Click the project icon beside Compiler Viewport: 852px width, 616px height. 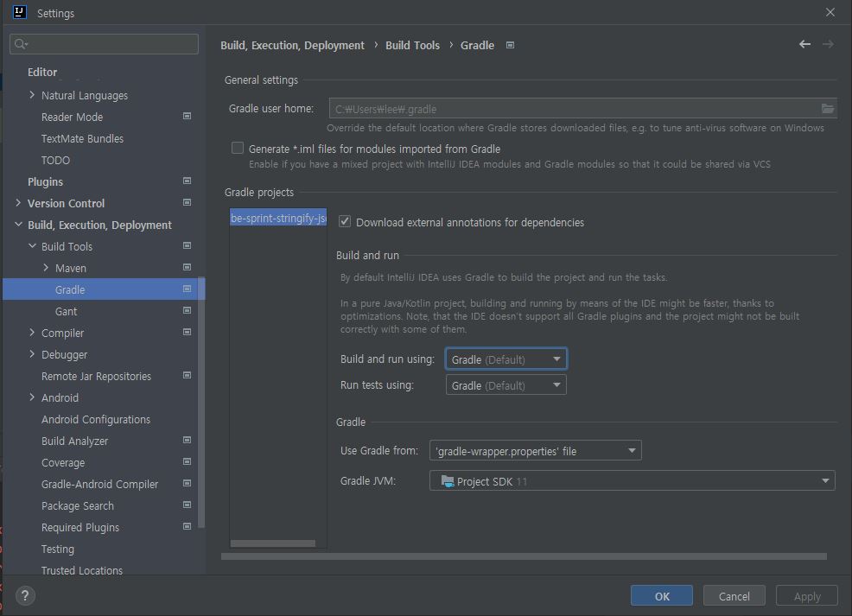(187, 332)
